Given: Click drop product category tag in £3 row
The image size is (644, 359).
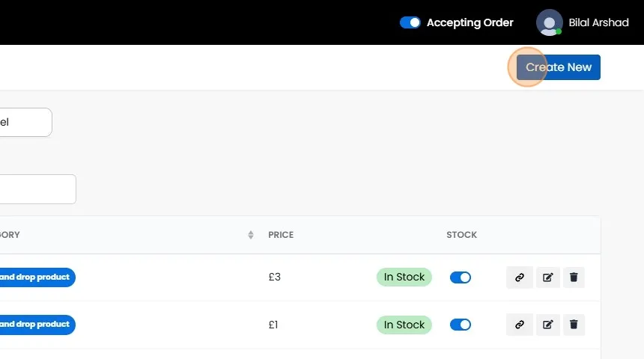Looking at the screenshot, I should click(37, 277).
